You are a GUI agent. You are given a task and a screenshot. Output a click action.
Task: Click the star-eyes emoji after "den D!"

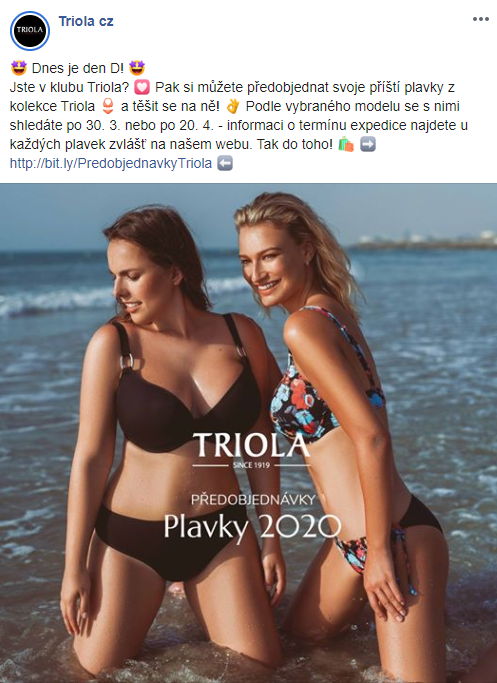click(137, 68)
